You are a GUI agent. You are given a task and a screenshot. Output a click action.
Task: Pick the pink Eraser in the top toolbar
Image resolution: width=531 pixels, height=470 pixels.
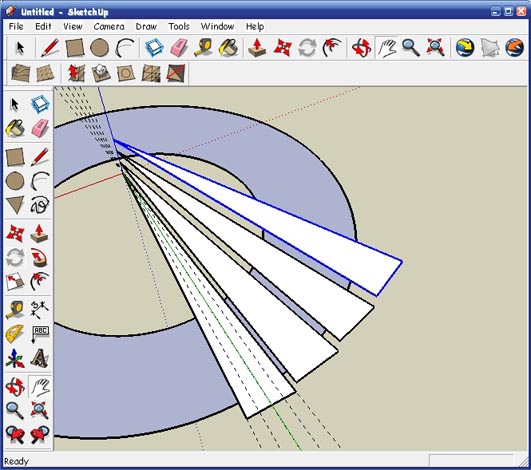click(179, 48)
